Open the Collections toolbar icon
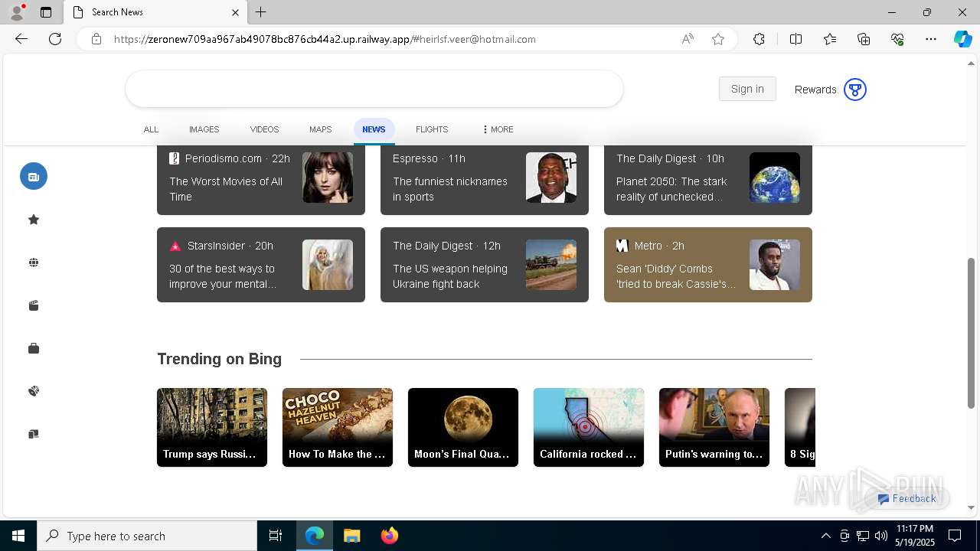 (864, 39)
